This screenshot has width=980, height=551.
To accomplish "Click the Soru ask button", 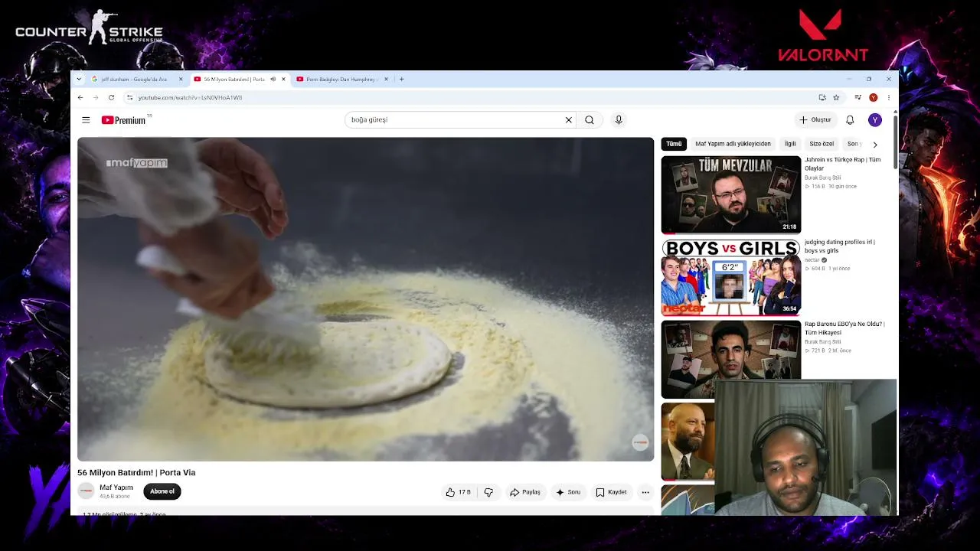I will click(568, 492).
